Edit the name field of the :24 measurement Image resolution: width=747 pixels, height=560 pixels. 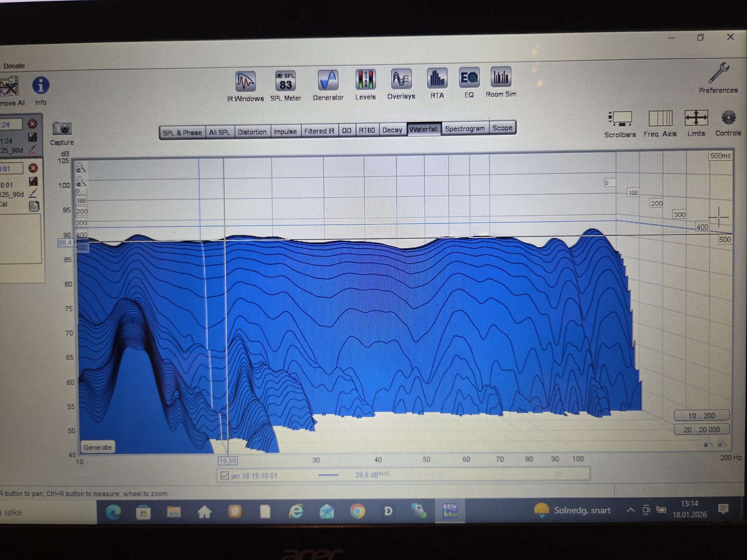tap(11, 124)
